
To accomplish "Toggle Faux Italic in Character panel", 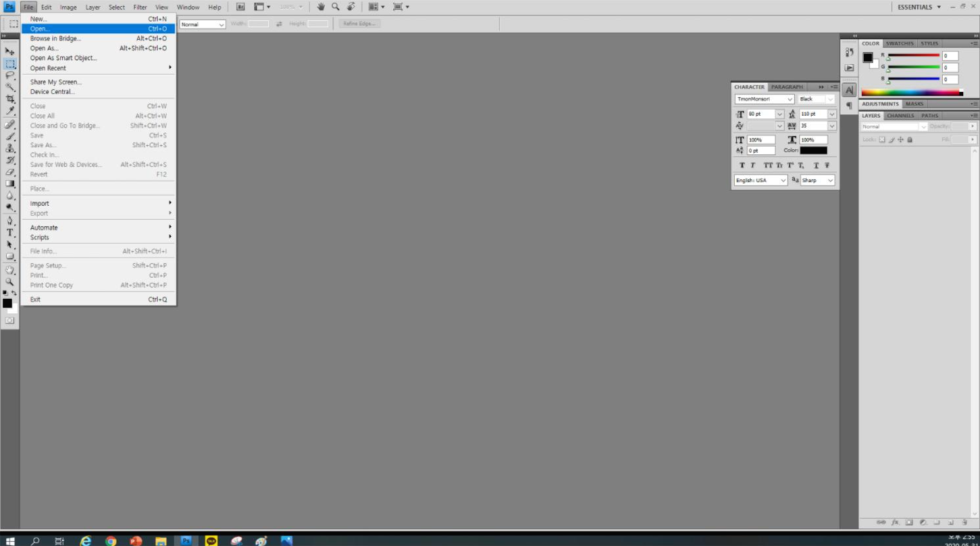I will click(x=753, y=165).
